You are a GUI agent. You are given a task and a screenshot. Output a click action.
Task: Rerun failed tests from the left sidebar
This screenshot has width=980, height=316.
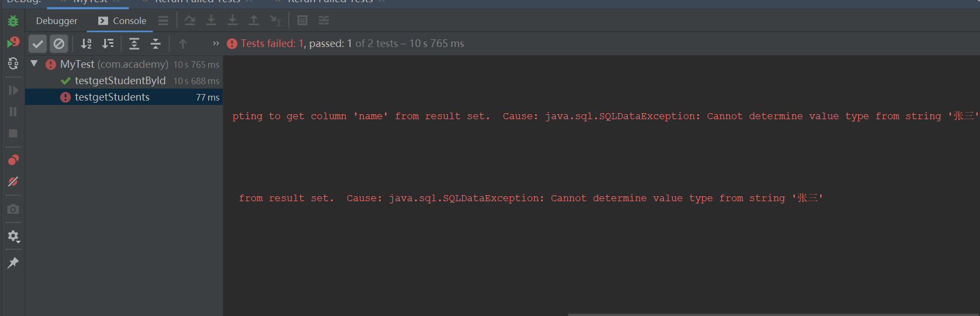13,42
